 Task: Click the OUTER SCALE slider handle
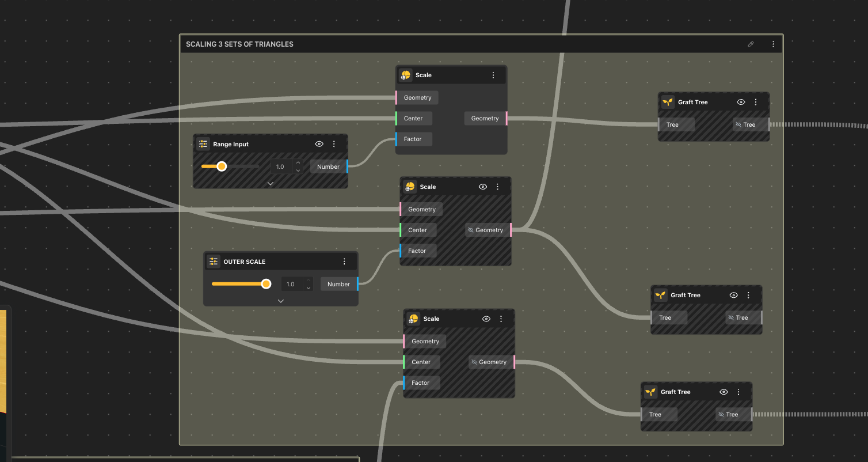pyautogui.click(x=266, y=284)
